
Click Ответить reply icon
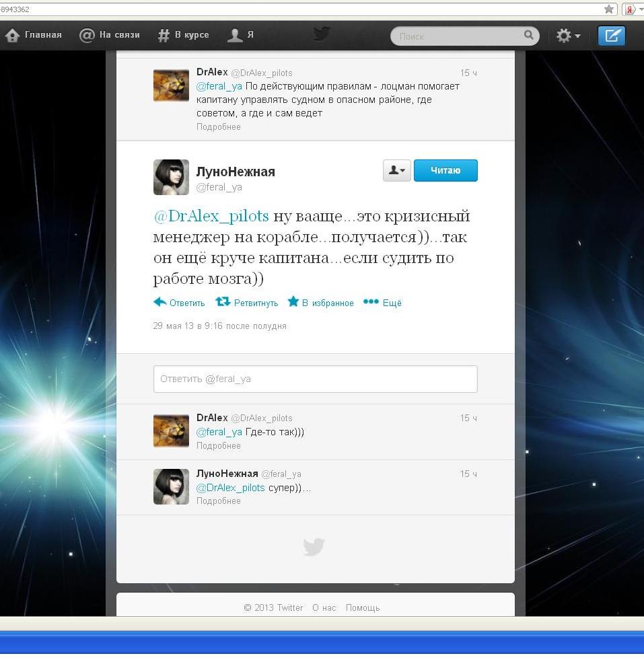click(x=160, y=302)
